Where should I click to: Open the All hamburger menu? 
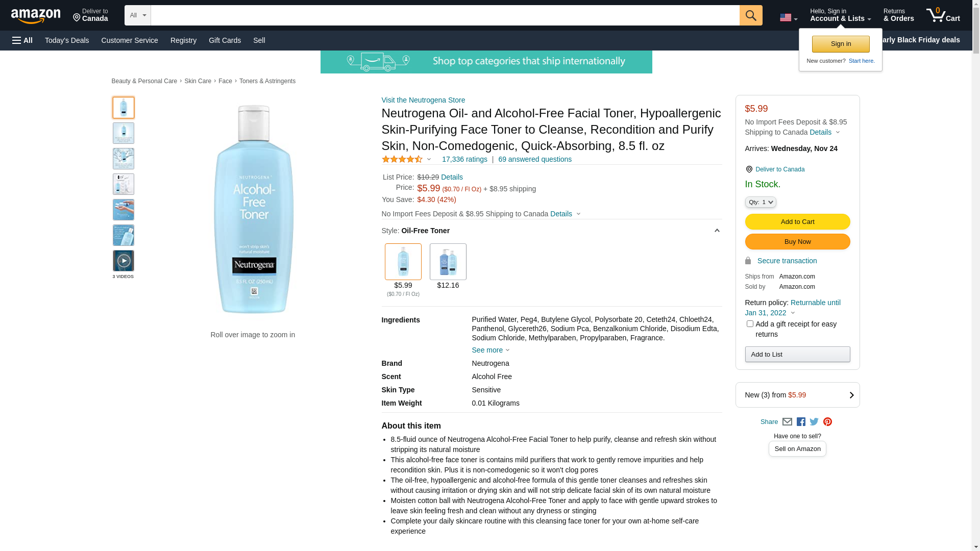pyautogui.click(x=22, y=40)
